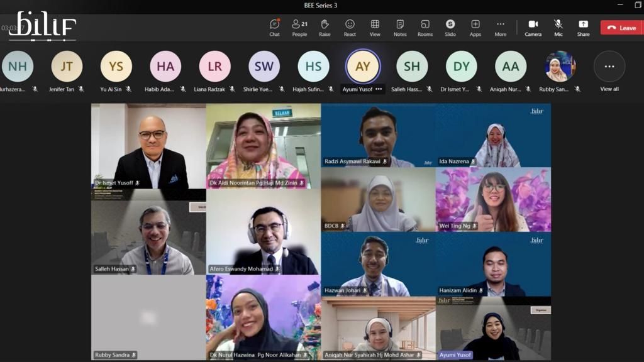The width and height of the screenshot is (644, 362).
Task: Open the meeting Chat panel
Action: [x=274, y=27]
